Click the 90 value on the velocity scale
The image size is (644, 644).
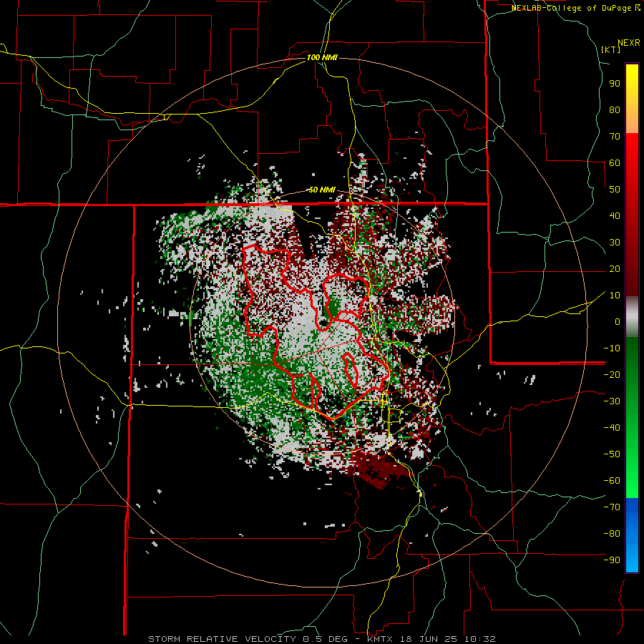click(x=615, y=84)
